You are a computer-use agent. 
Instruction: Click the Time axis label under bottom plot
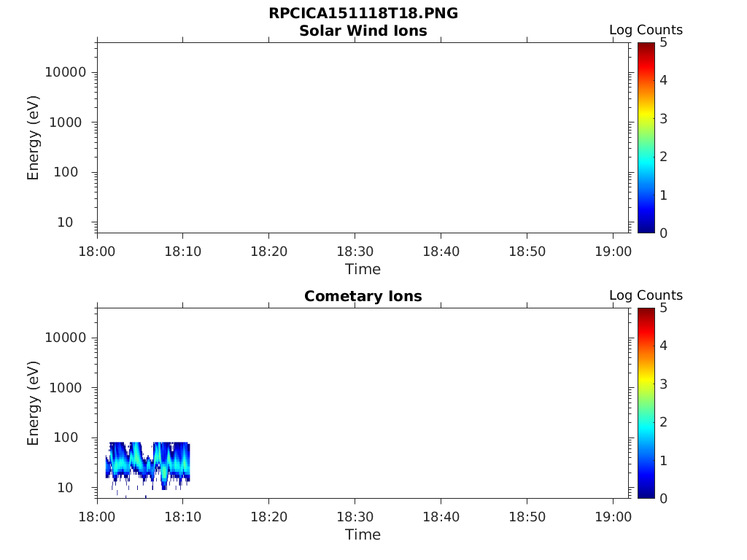tap(363, 534)
